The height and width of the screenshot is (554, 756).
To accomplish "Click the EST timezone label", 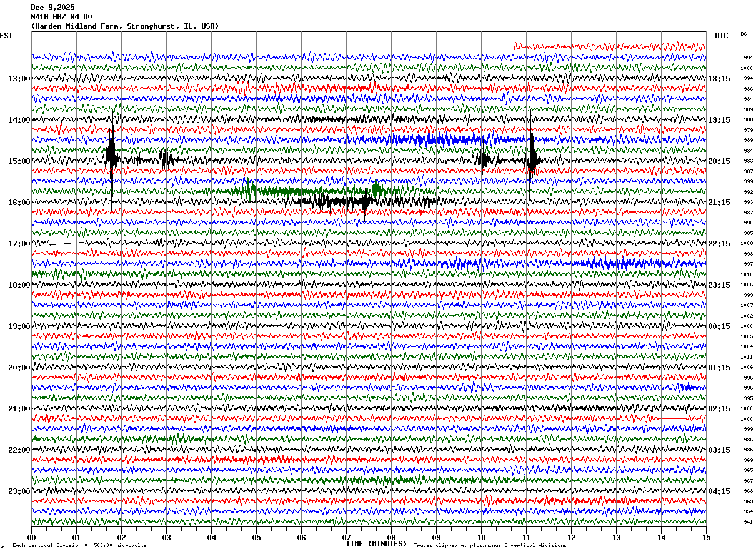I will tap(6, 36).
